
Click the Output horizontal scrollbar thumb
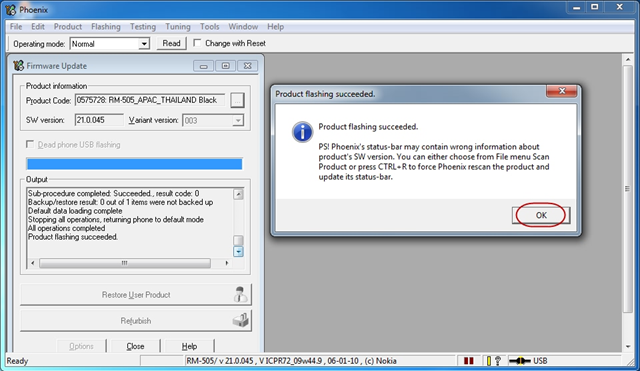pyautogui.click(x=125, y=263)
